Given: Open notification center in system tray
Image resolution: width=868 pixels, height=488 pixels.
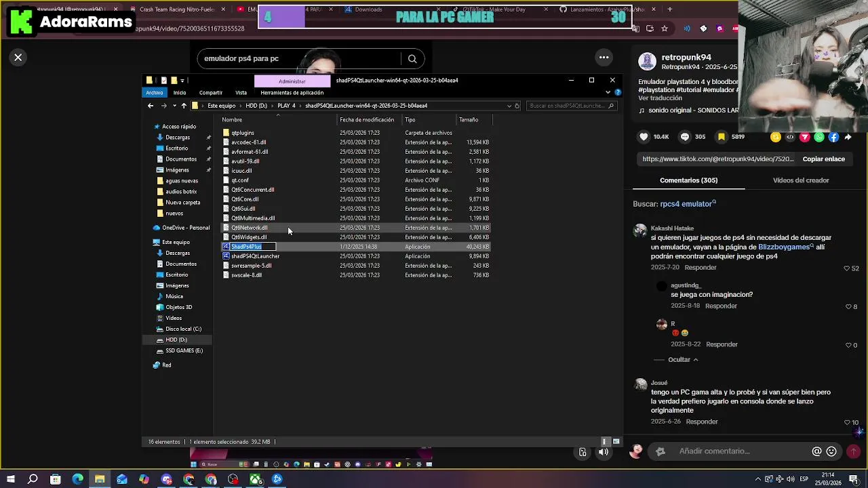Looking at the screenshot, I should pyautogui.click(x=854, y=479).
